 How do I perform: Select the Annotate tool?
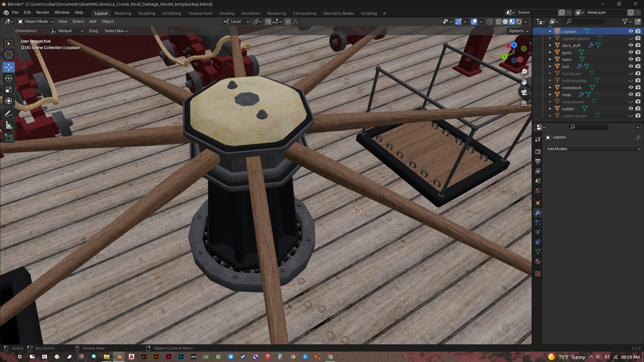pos(9,114)
